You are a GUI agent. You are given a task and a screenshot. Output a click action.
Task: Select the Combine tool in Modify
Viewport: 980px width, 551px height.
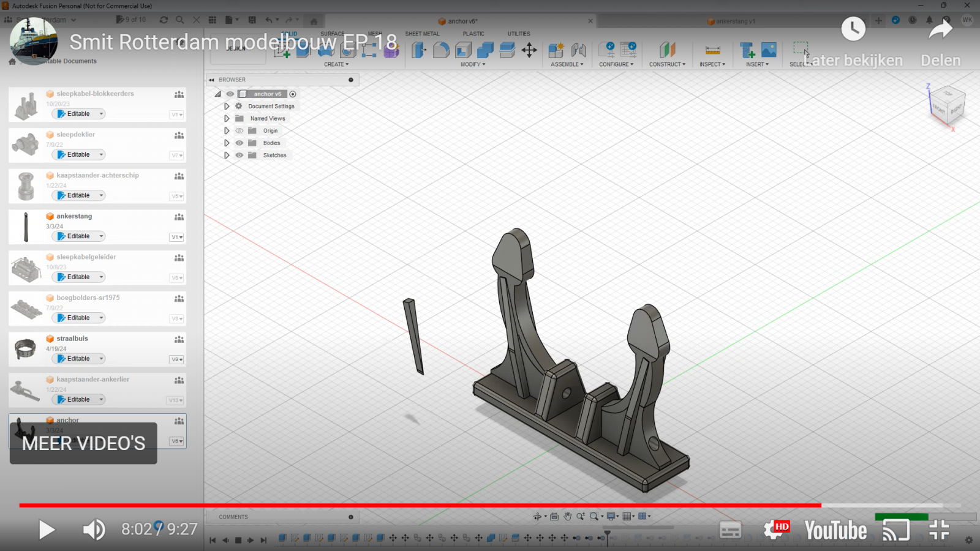[x=485, y=50]
